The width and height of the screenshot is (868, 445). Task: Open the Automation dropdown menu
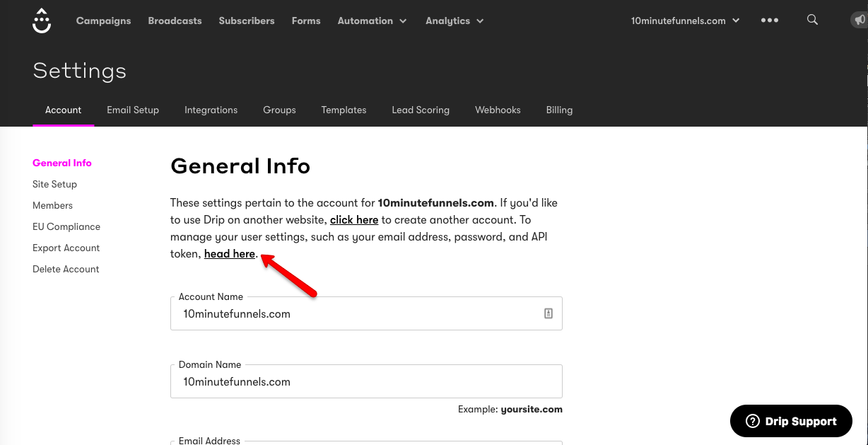373,21
